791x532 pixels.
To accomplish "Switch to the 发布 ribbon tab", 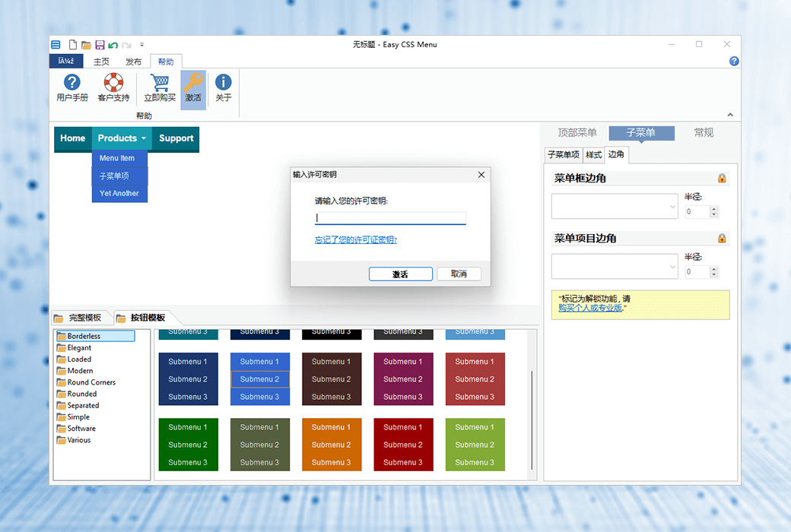I will point(134,62).
